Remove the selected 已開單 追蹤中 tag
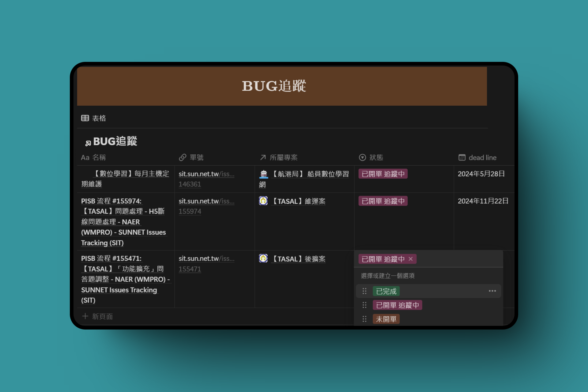 click(x=411, y=259)
